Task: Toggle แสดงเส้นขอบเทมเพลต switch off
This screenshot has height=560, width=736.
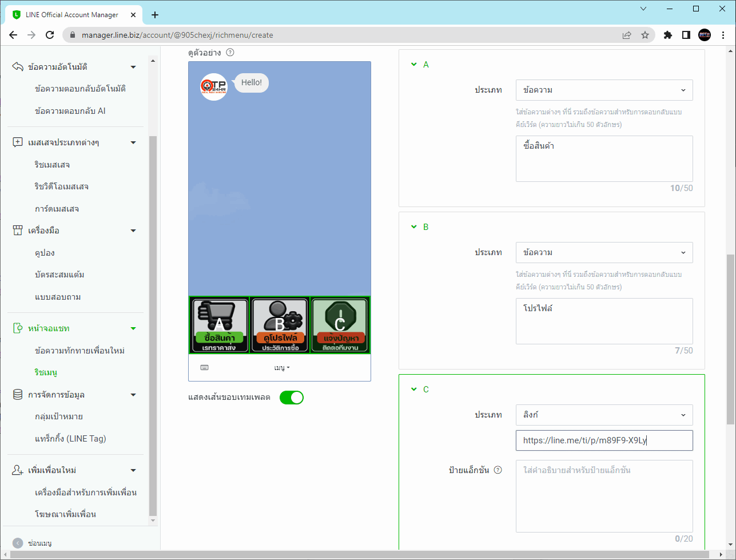Action: (292, 398)
